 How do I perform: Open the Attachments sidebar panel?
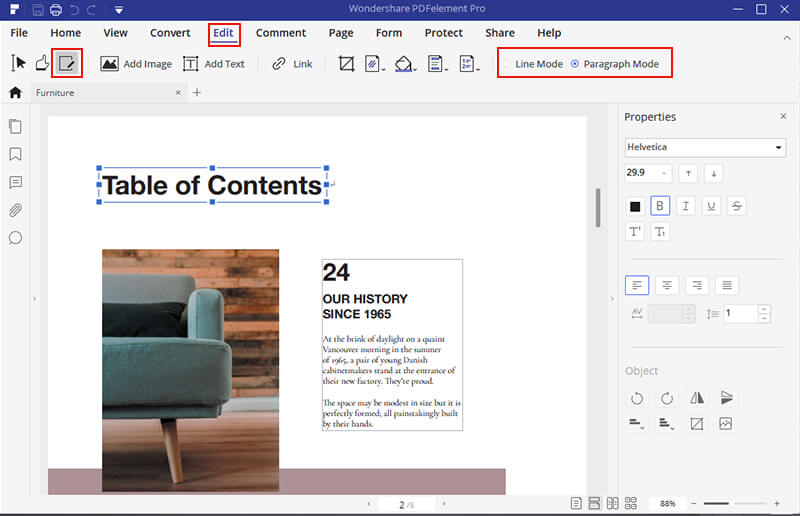(15, 210)
